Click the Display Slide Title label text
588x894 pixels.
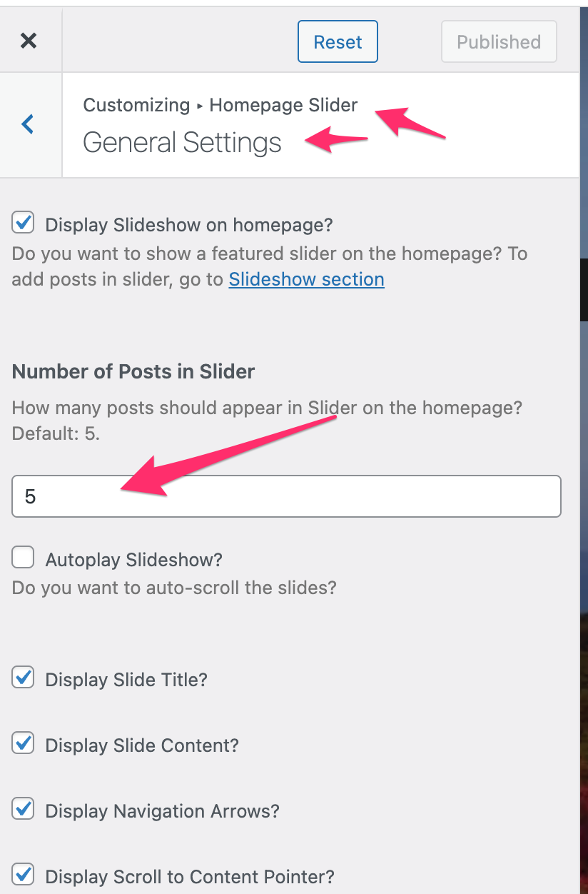[x=126, y=679]
